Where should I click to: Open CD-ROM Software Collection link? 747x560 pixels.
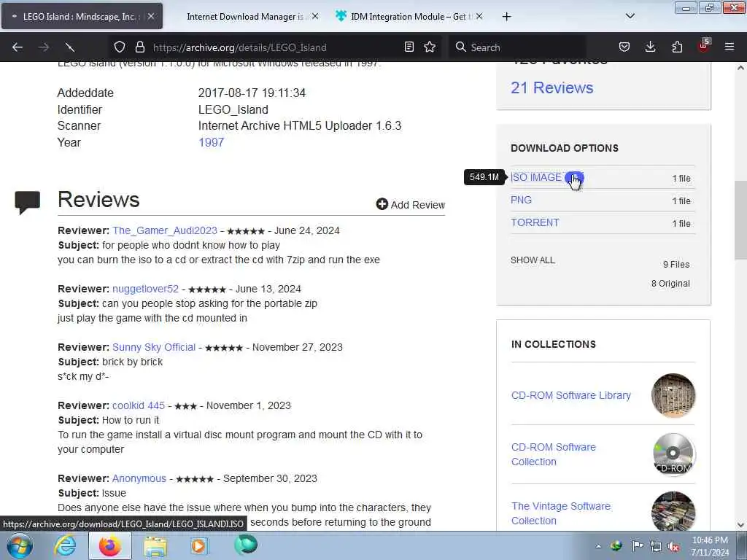(554, 454)
